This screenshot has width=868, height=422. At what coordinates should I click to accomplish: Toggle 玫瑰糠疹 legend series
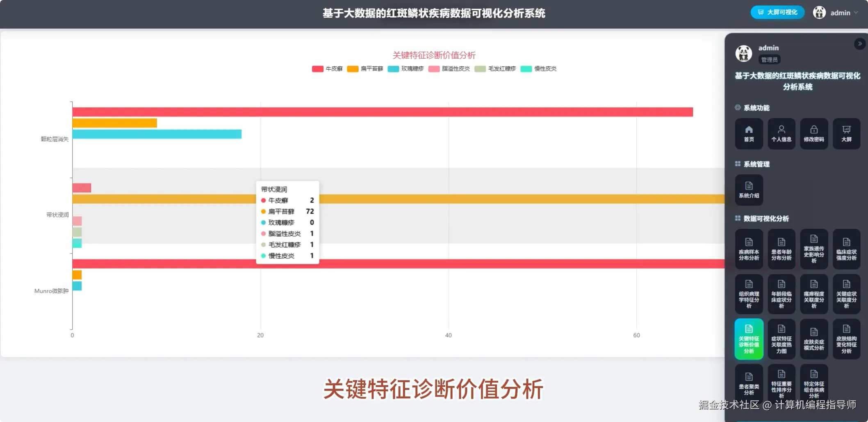click(x=406, y=68)
